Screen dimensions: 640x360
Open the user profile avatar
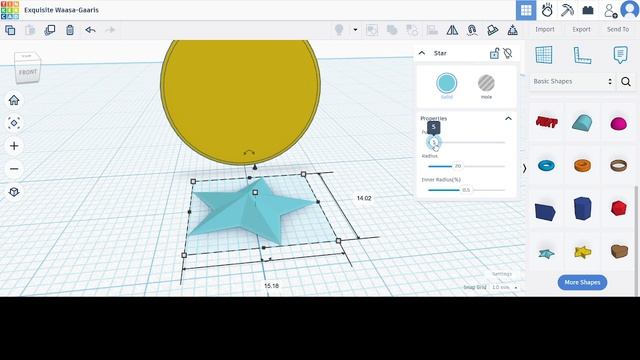coord(630,10)
